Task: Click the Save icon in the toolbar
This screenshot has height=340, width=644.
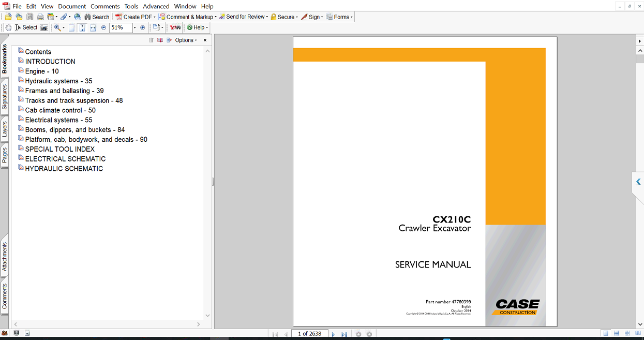Action: pos(30,17)
